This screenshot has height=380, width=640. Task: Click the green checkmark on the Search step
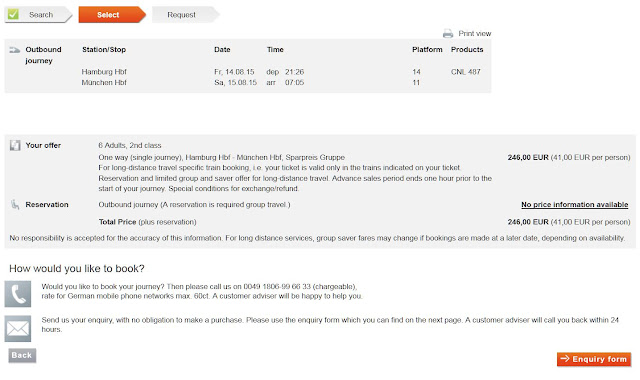[13, 14]
